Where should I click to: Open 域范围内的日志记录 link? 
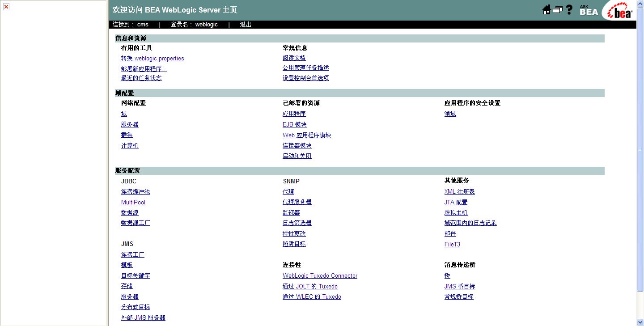point(470,223)
